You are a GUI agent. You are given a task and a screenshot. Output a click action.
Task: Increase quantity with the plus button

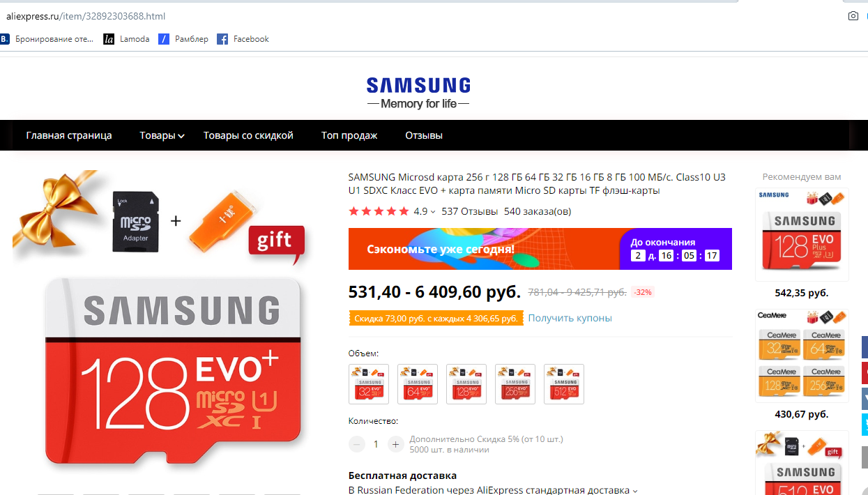pyautogui.click(x=395, y=444)
